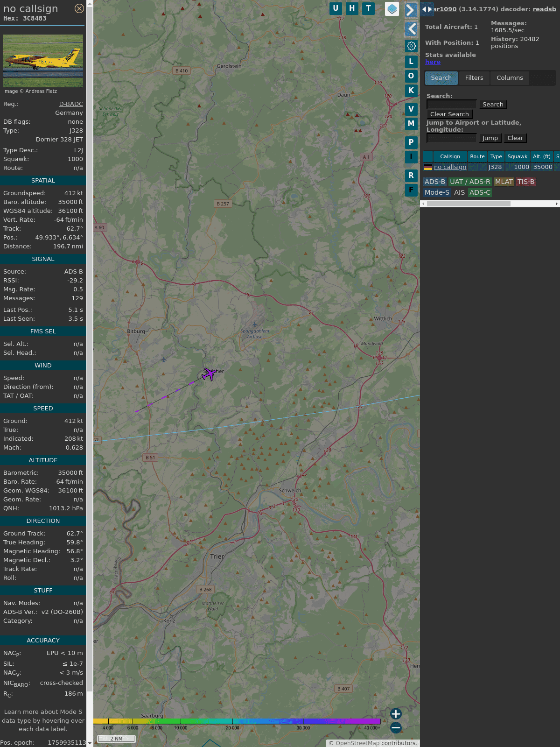Image resolution: width=560 pixels, height=747 pixels.
Task: Toggle the ADS-C source legend
Action: point(480,193)
